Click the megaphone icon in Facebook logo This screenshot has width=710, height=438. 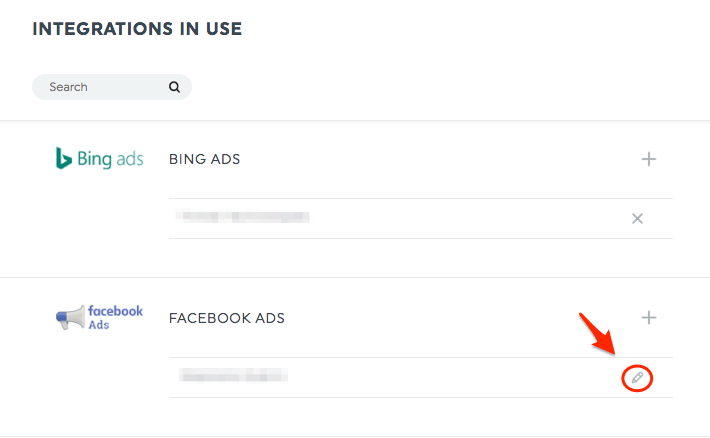coord(70,317)
